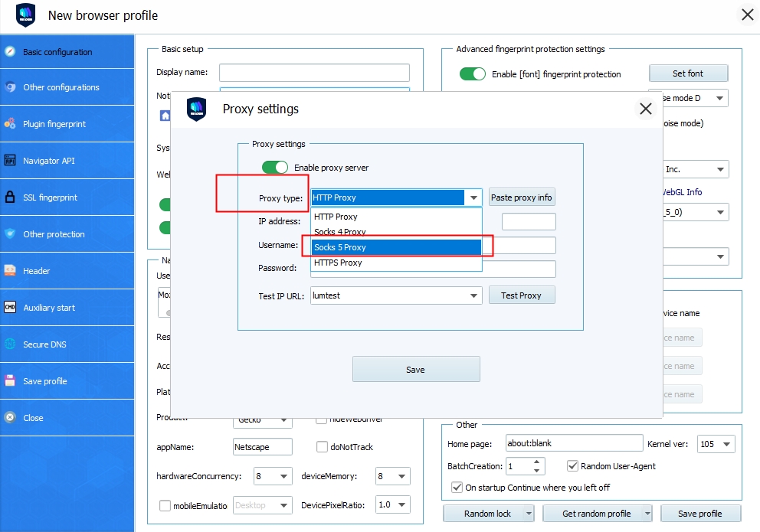Open the Kernel ver dropdown
The width and height of the screenshot is (760, 532).
[726, 444]
